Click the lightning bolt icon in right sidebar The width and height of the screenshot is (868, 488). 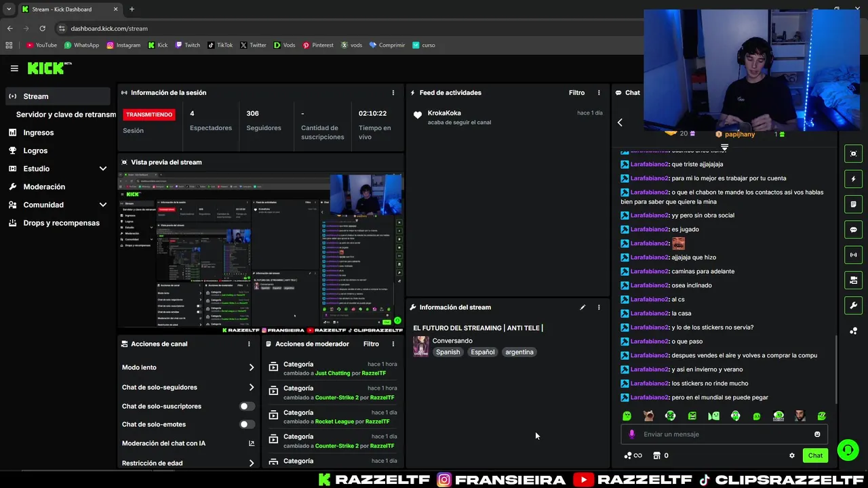(x=854, y=179)
